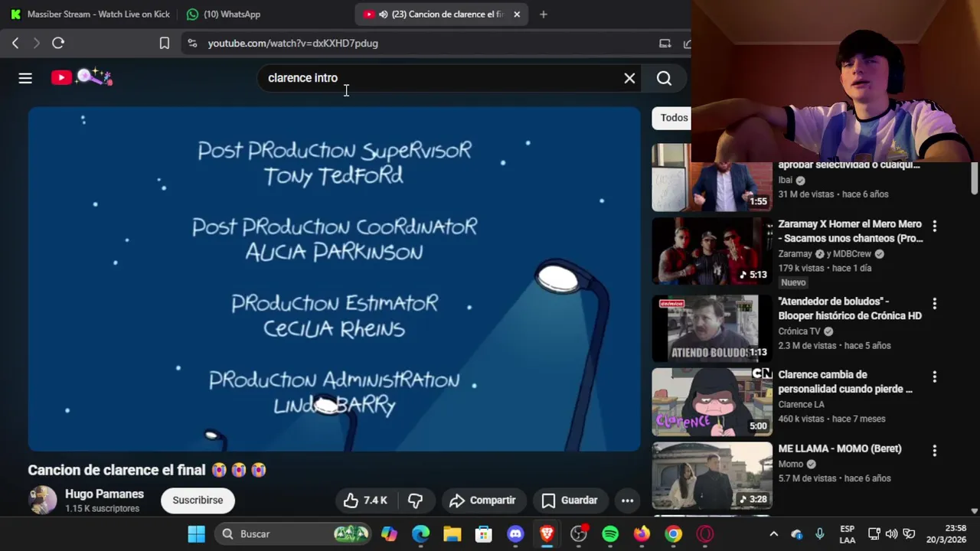
Task: Switch to the Massiber Stream Kick tab
Action: (x=90, y=14)
